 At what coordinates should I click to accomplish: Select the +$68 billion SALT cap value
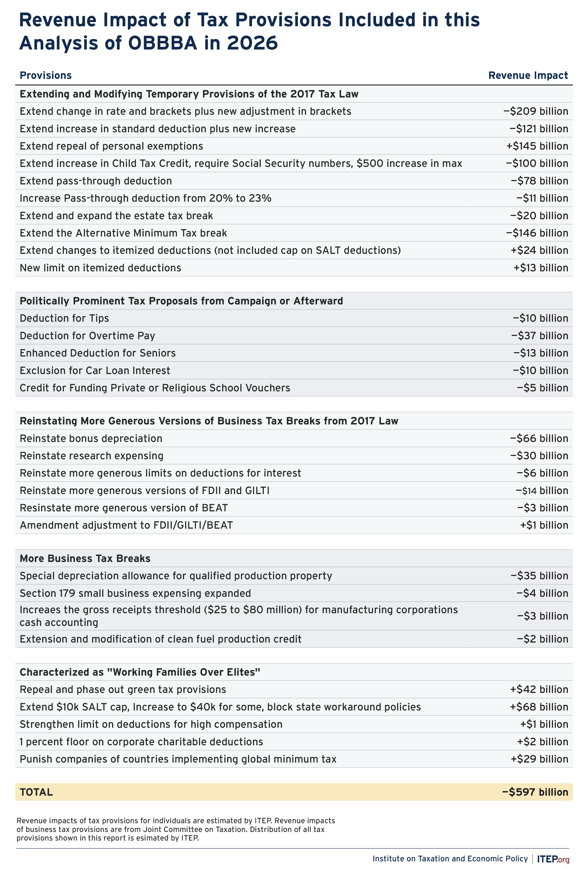pyautogui.click(x=539, y=707)
